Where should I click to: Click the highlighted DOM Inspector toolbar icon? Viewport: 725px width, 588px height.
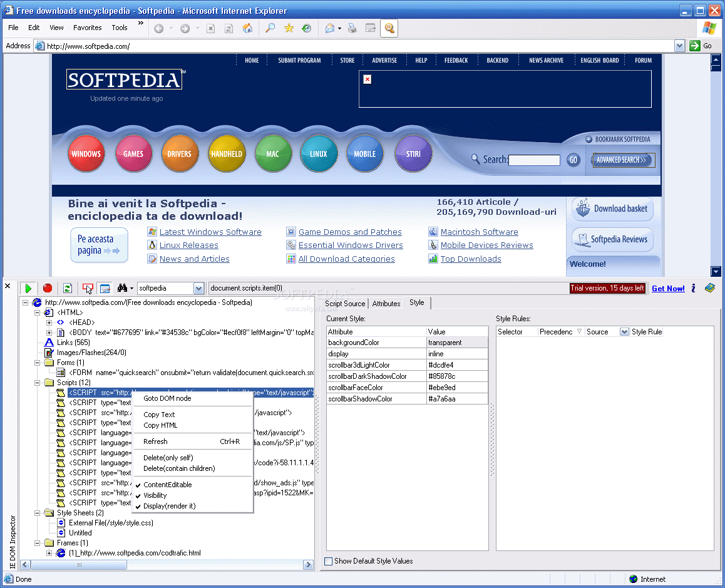point(389,28)
